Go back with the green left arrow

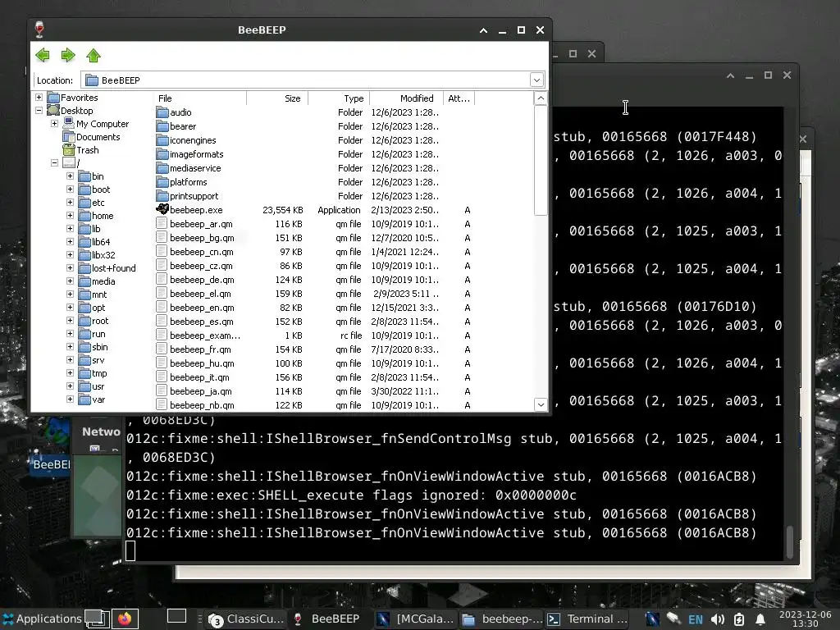(43, 55)
